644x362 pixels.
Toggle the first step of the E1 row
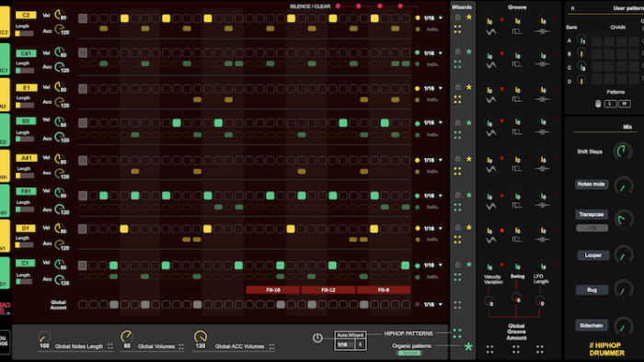[x=83, y=88]
